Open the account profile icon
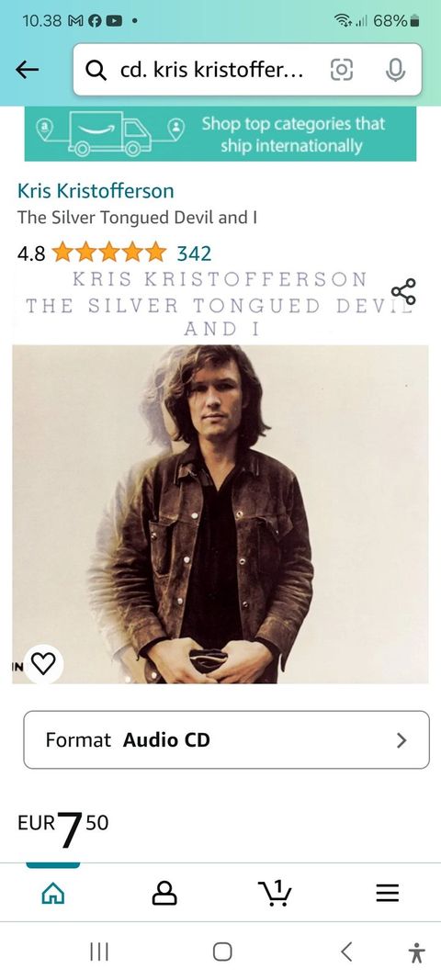The image size is (441, 980). tap(164, 893)
